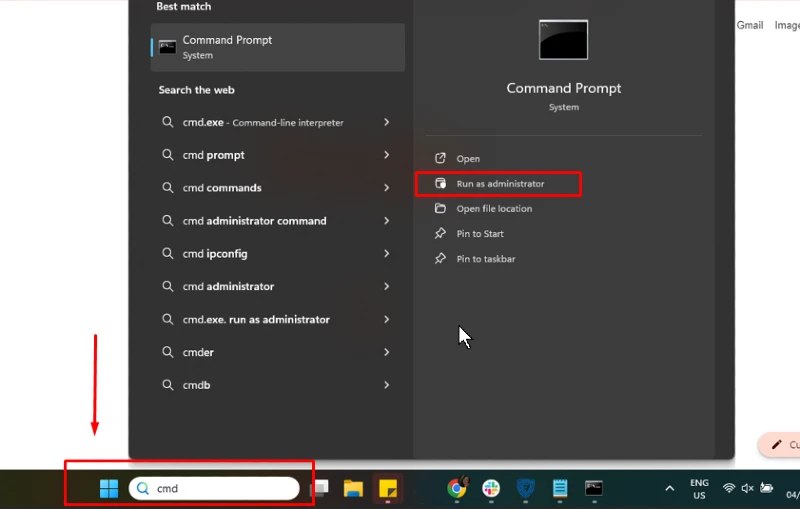Image resolution: width=800 pixels, height=509 pixels.
Task: Expand the cmd ipconfig suggestion chevron
Action: (x=387, y=253)
